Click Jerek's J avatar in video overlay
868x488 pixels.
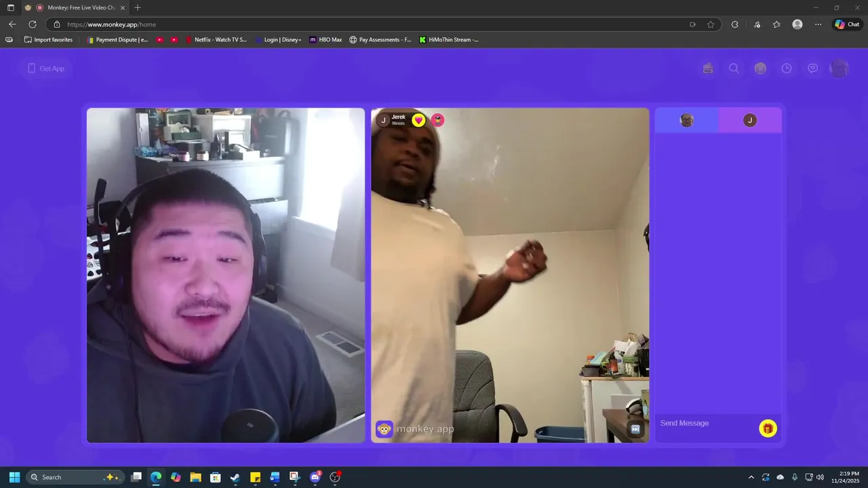[383, 120]
